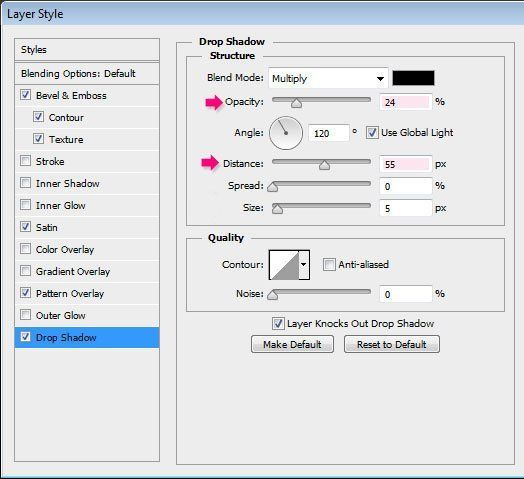524x479 pixels.
Task: Uncheck the Bevel & Emboss checkbox
Action: click(x=25, y=95)
